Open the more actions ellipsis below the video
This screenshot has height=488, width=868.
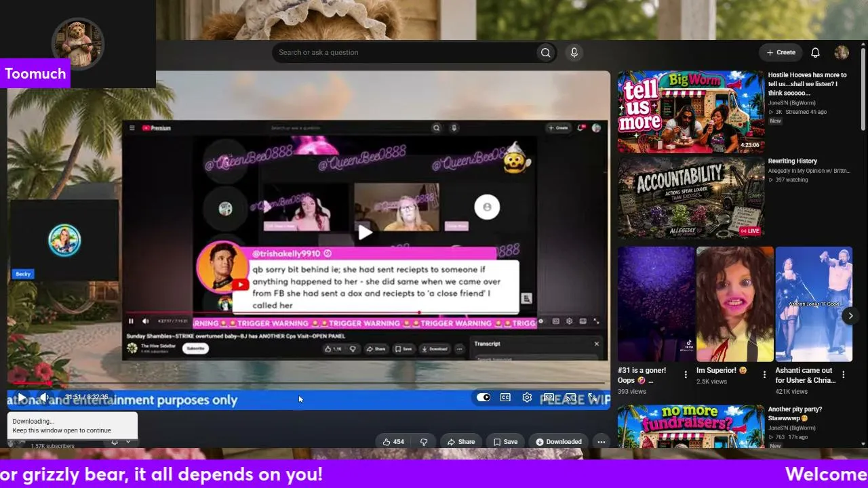[x=601, y=442]
